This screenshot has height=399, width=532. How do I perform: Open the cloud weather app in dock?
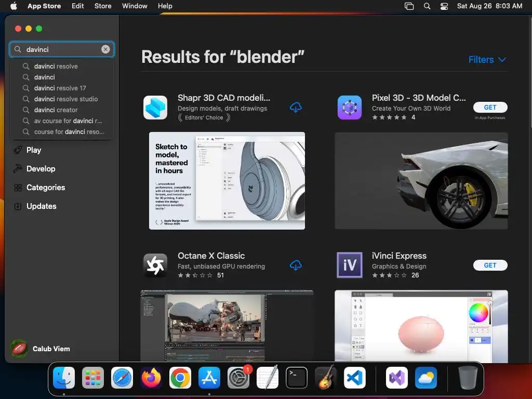point(426,378)
